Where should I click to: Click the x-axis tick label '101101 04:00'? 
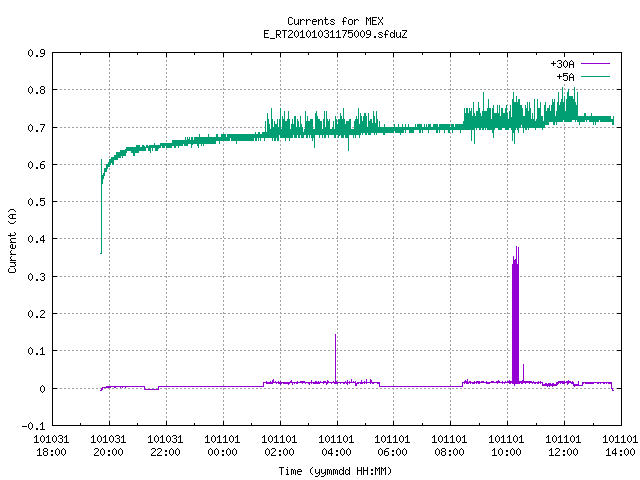[x=336, y=445]
